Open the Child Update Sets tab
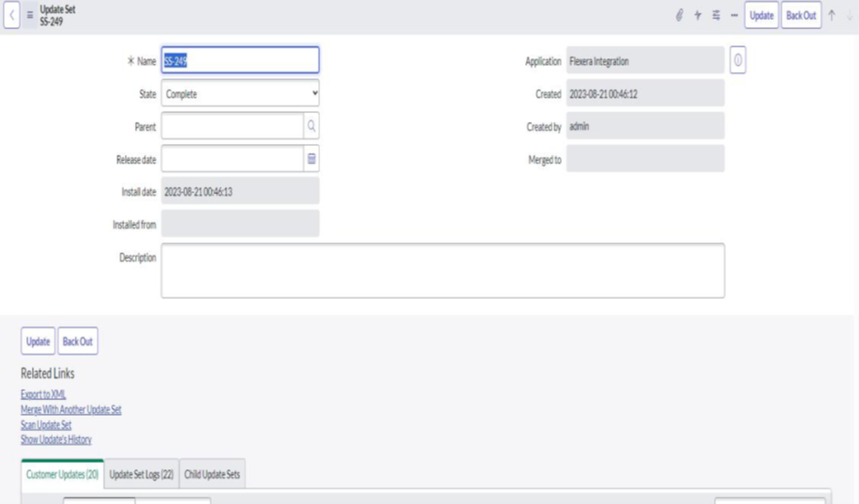The image size is (859, 504). (212, 475)
